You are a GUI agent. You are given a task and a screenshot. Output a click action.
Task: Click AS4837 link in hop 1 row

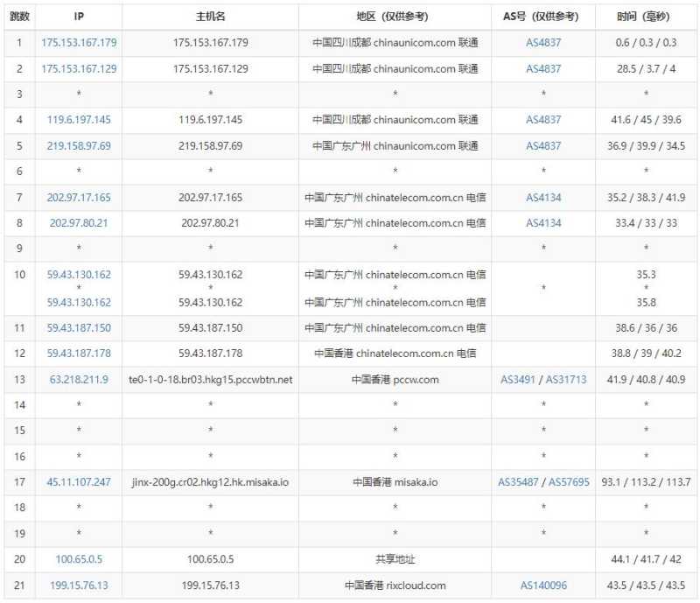[x=543, y=43]
